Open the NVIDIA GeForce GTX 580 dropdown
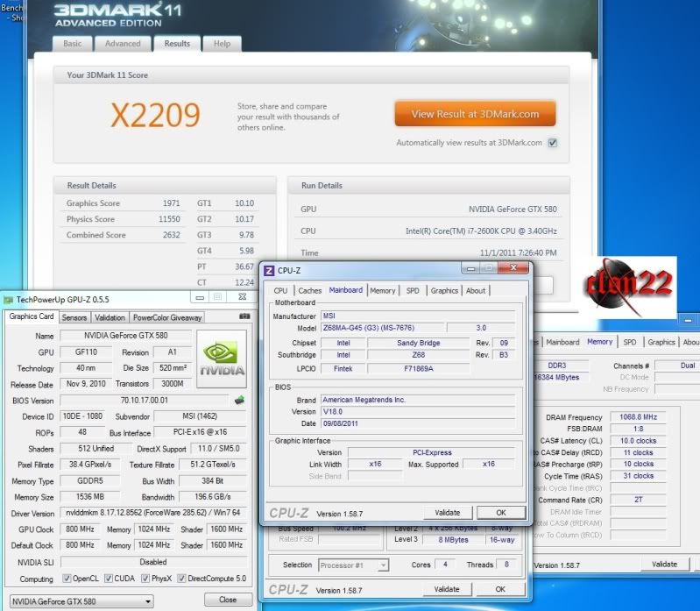The image size is (700, 611). coord(81,601)
